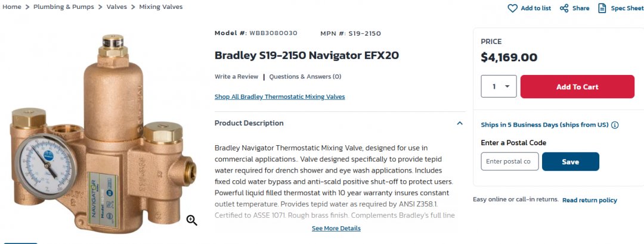Click the Add To Cart button
The image size is (644, 244).
point(577,86)
